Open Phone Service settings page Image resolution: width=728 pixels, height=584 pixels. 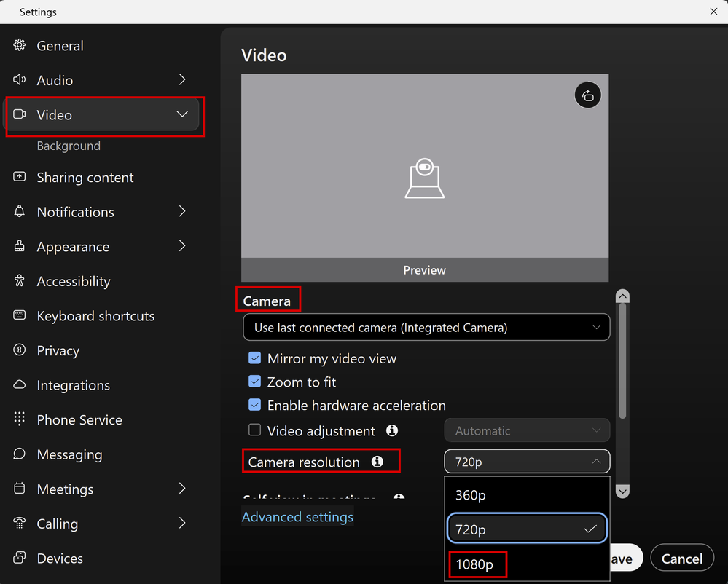79,419
